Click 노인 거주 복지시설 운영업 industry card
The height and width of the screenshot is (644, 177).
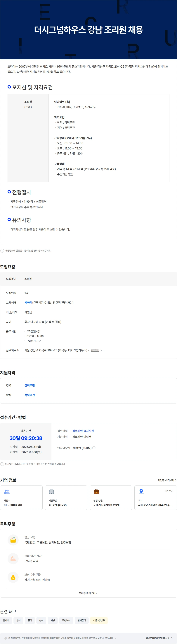click(111, 498)
